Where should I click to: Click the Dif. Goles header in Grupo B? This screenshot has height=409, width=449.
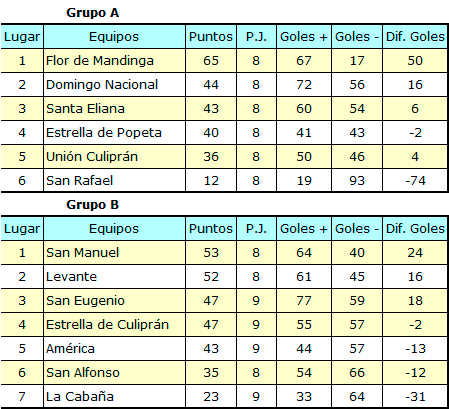(415, 229)
